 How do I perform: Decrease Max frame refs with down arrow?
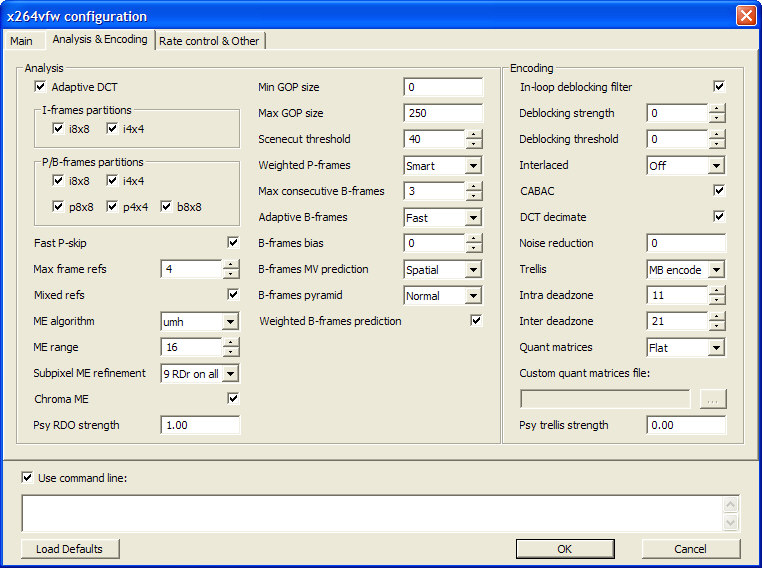pos(231,273)
